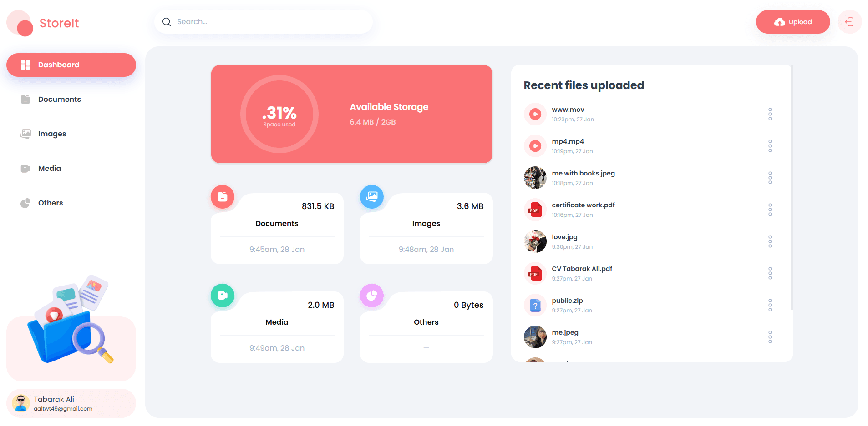Viewport: 868px width, 426px height.
Task: Open the Images summary card title
Action: coord(426,223)
